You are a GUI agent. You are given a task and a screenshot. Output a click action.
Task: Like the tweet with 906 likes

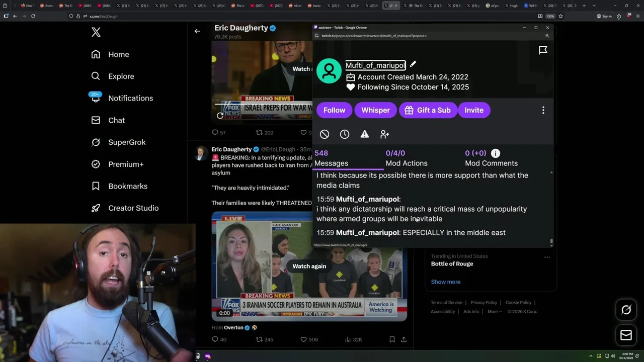coord(303,339)
